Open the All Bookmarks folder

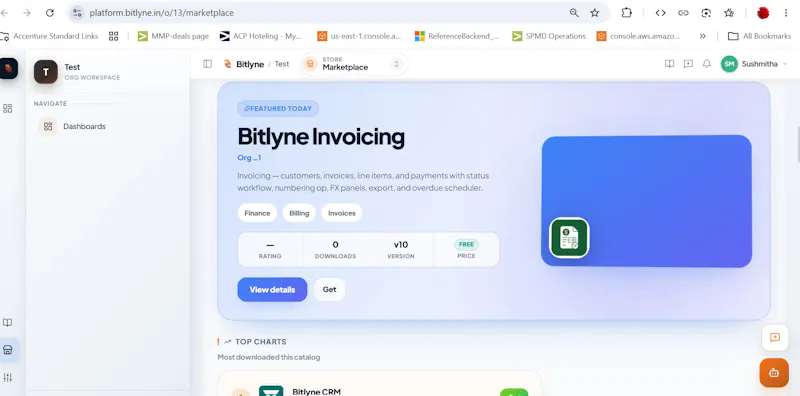click(759, 36)
